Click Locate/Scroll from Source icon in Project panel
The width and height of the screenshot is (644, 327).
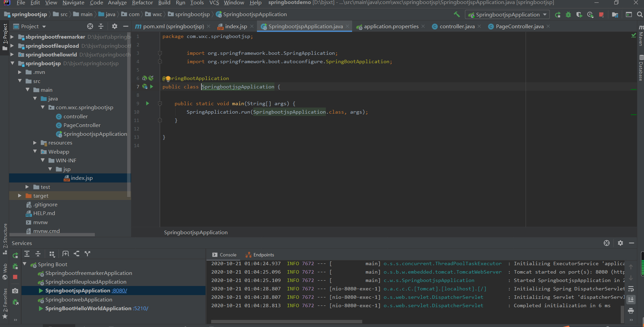(90, 26)
